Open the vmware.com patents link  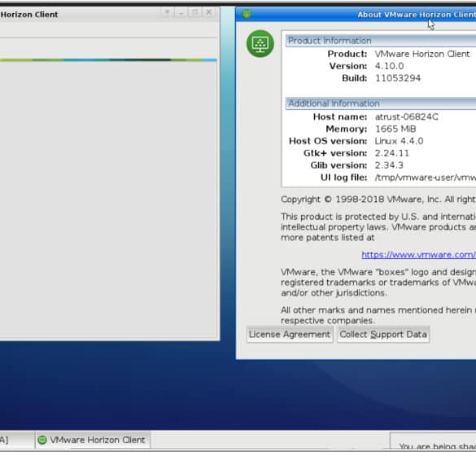418,255
